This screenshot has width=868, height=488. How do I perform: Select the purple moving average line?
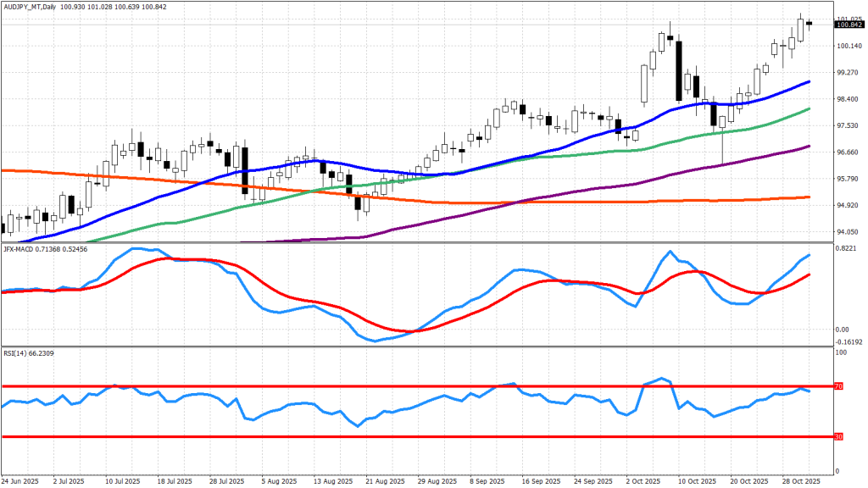pyautogui.click(x=509, y=205)
